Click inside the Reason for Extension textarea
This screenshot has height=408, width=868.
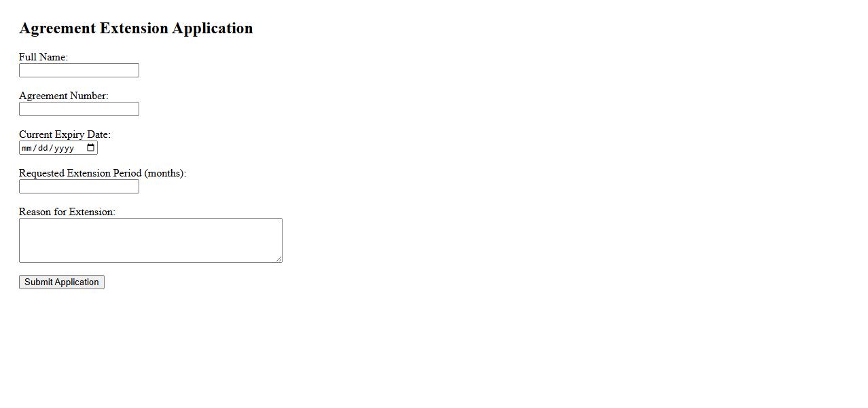tap(150, 240)
